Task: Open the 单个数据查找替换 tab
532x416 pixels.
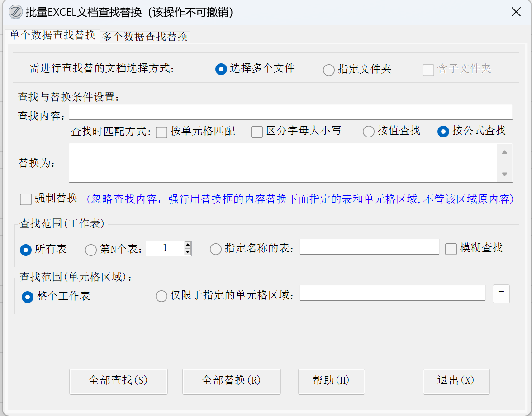Action: click(52, 36)
